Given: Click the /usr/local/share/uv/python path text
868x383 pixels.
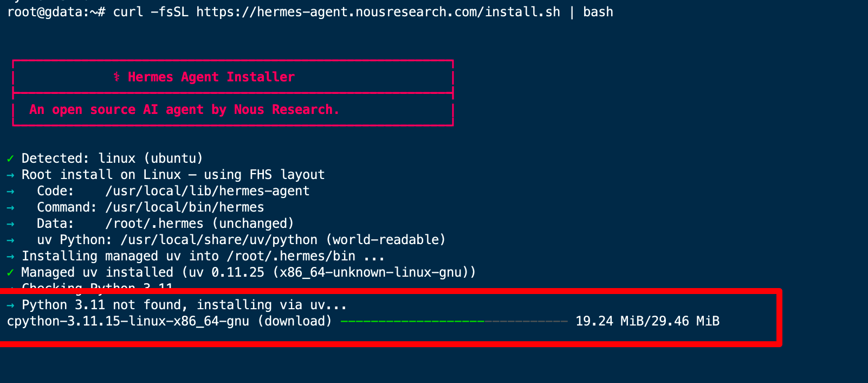Looking at the screenshot, I should click(x=219, y=240).
